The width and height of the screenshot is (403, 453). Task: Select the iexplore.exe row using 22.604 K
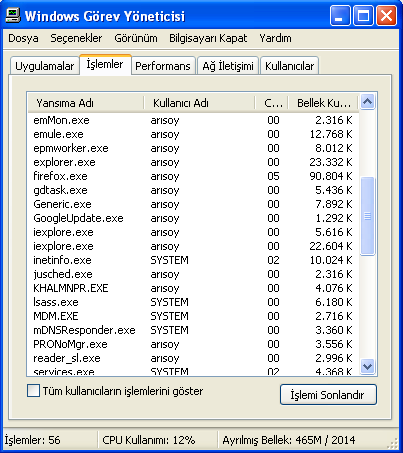[193, 246]
